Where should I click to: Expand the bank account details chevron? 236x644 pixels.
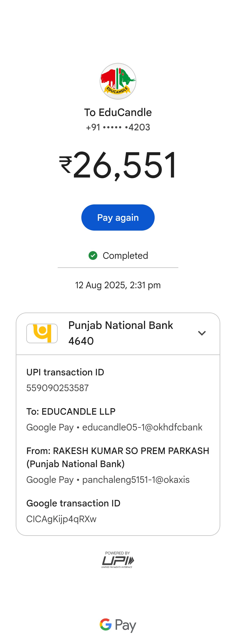click(202, 333)
